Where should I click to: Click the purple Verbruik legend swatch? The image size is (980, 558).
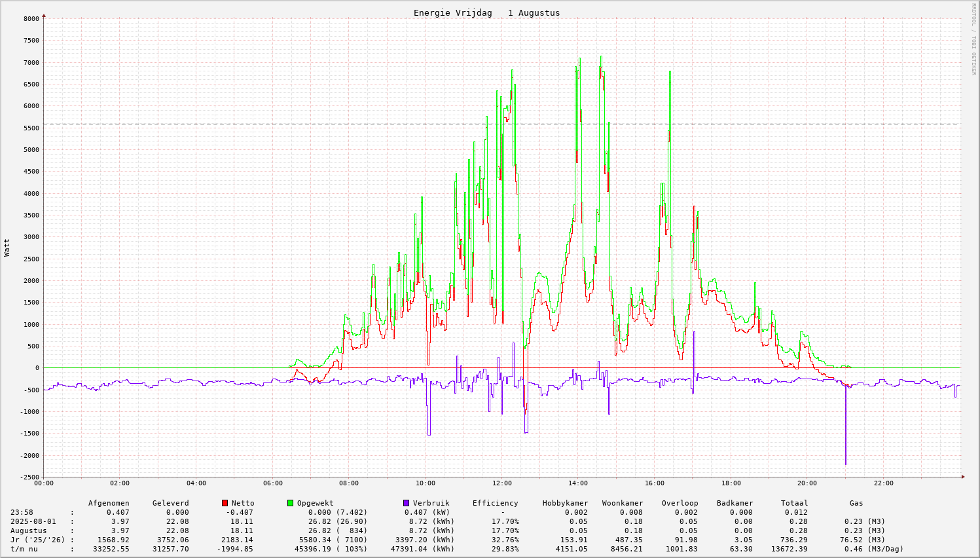[406, 503]
